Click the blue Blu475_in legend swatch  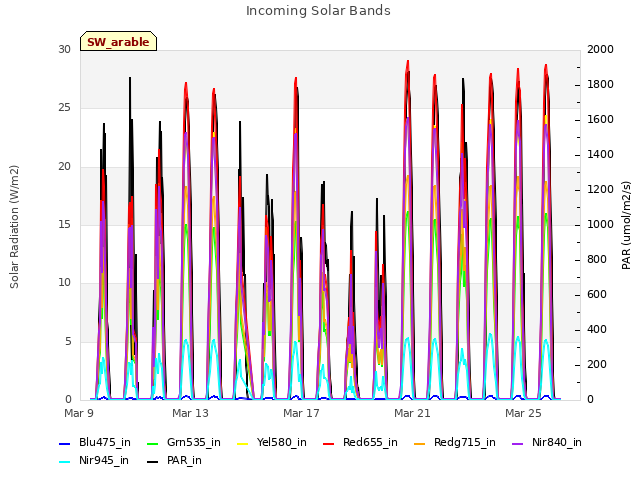(65, 444)
